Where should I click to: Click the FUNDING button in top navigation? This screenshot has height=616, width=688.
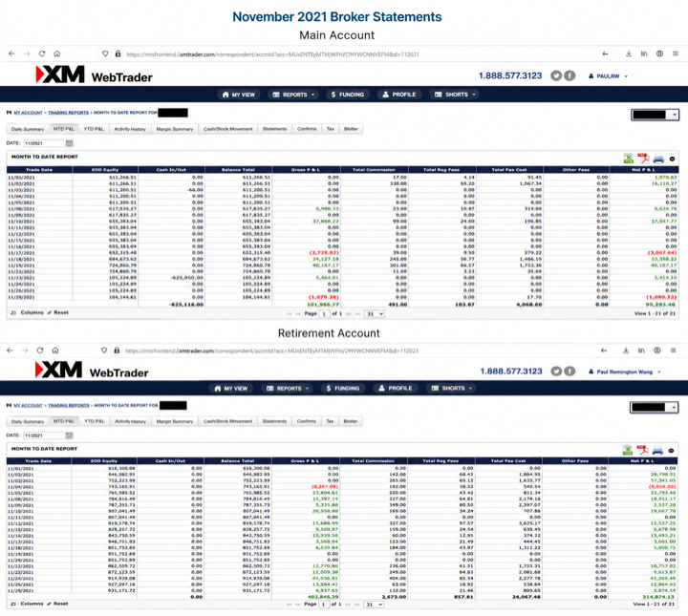tap(348, 95)
